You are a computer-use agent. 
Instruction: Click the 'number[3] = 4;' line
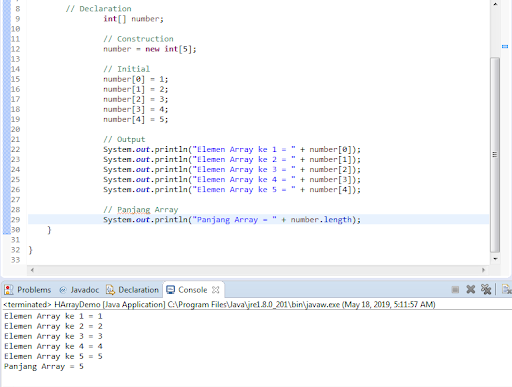click(x=136, y=109)
